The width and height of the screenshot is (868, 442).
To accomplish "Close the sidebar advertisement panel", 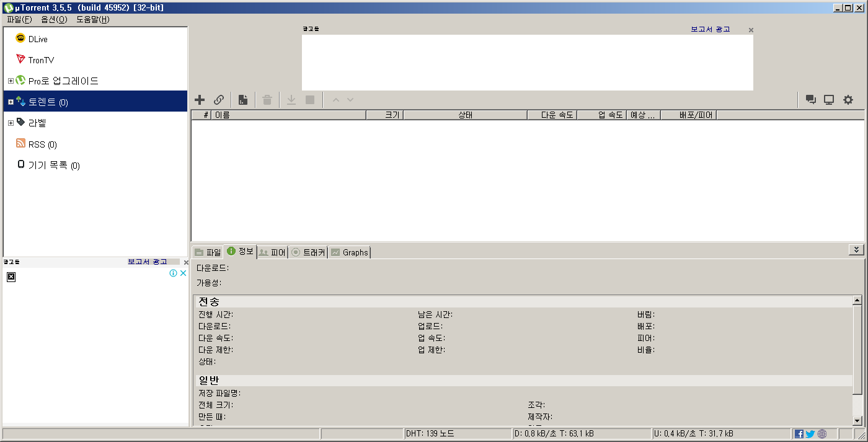I will click(x=186, y=262).
